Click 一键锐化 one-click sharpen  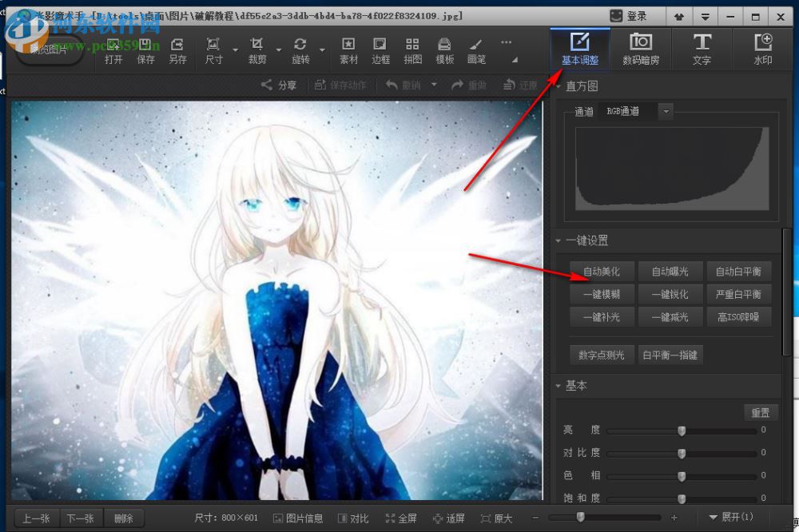pos(670,294)
